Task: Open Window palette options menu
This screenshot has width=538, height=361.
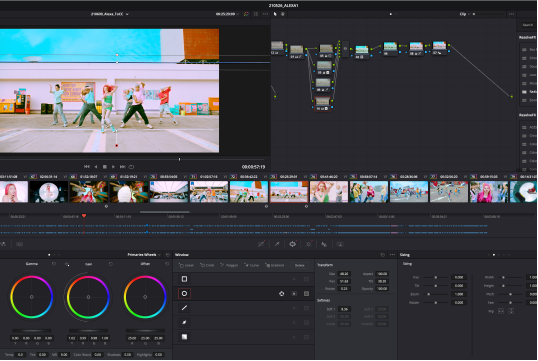Action: (x=392, y=255)
